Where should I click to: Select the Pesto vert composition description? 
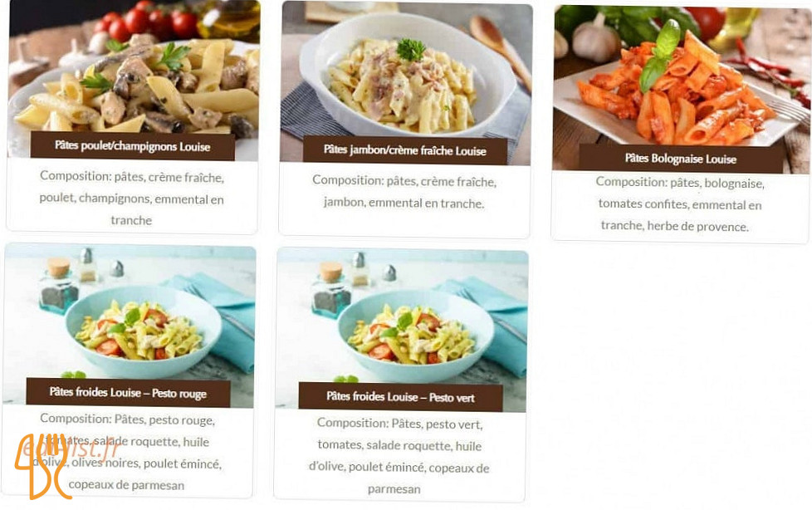pyautogui.click(x=399, y=456)
